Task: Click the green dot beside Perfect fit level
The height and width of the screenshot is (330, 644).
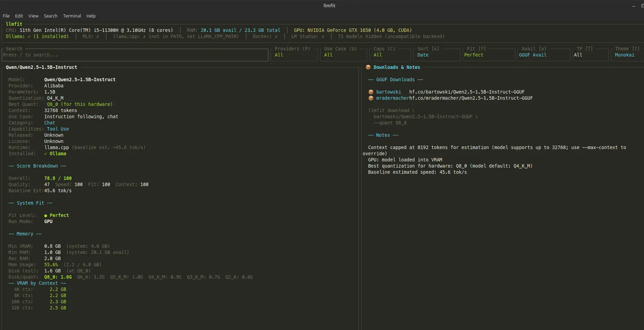Action: (x=46, y=216)
